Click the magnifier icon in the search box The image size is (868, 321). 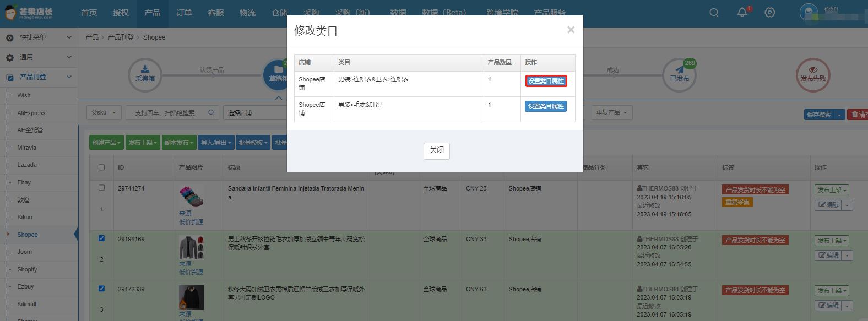coord(211,112)
